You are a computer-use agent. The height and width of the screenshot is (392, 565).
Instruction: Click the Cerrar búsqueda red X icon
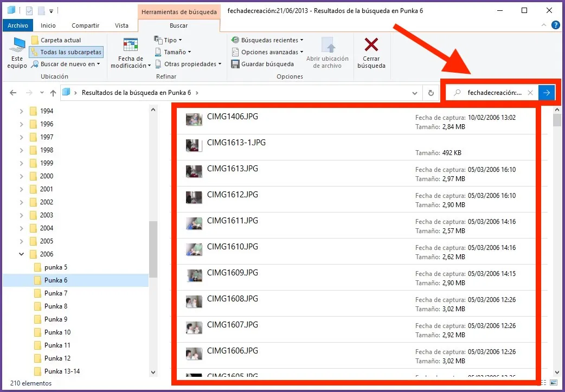(371, 46)
